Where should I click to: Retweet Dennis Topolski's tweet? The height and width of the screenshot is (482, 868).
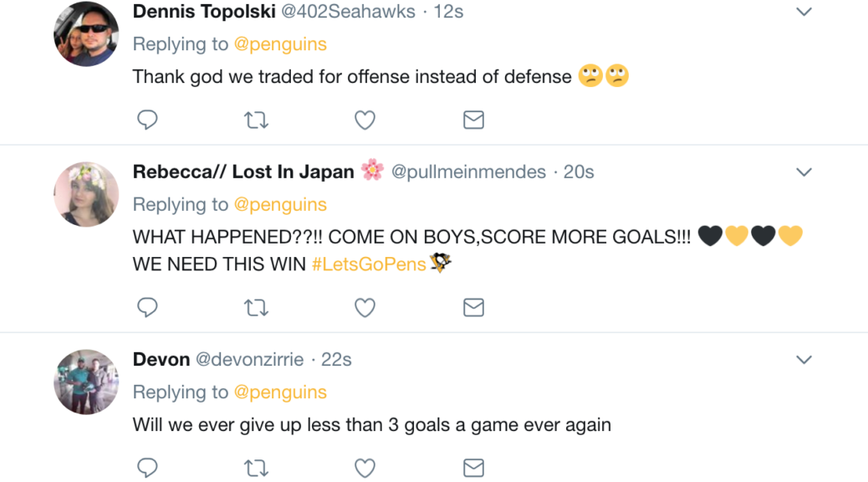[x=256, y=120]
